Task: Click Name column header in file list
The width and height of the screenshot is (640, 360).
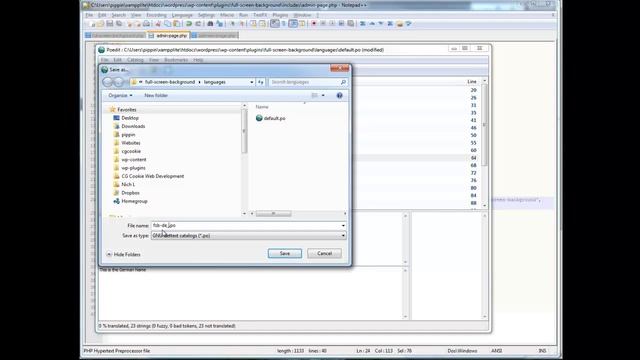Action: (262, 107)
